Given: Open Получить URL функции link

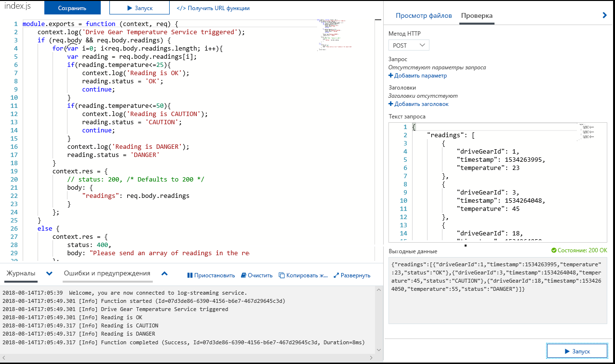Looking at the screenshot, I should 213,8.
